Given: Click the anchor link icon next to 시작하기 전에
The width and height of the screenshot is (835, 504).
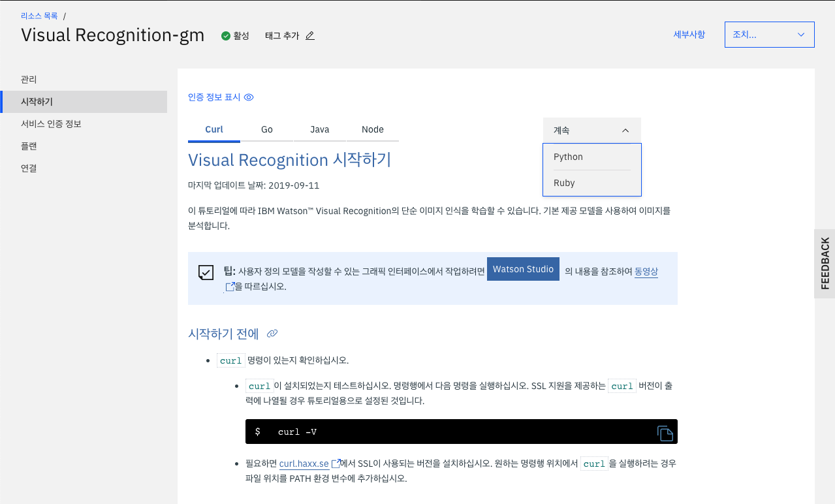Looking at the screenshot, I should point(272,334).
